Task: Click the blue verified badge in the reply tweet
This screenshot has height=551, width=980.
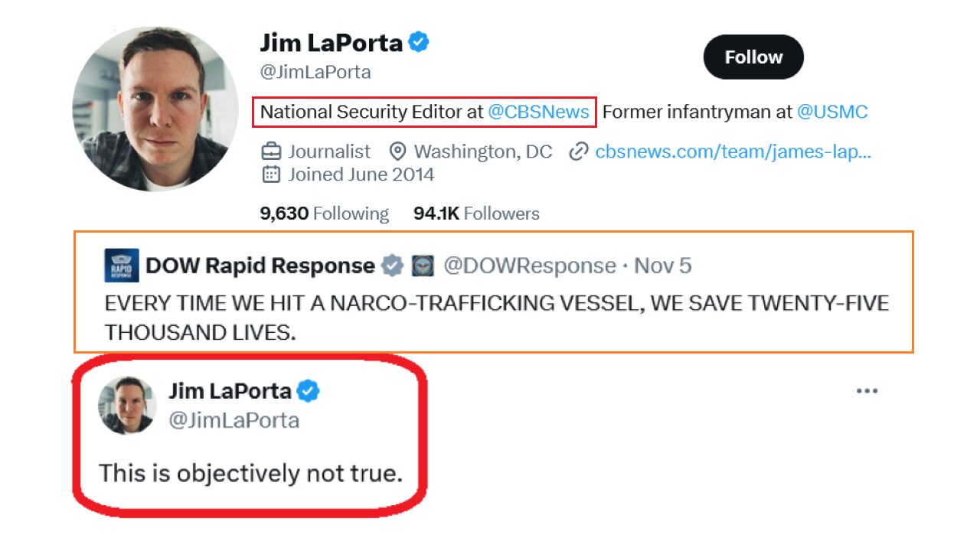Action: (x=308, y=392)
